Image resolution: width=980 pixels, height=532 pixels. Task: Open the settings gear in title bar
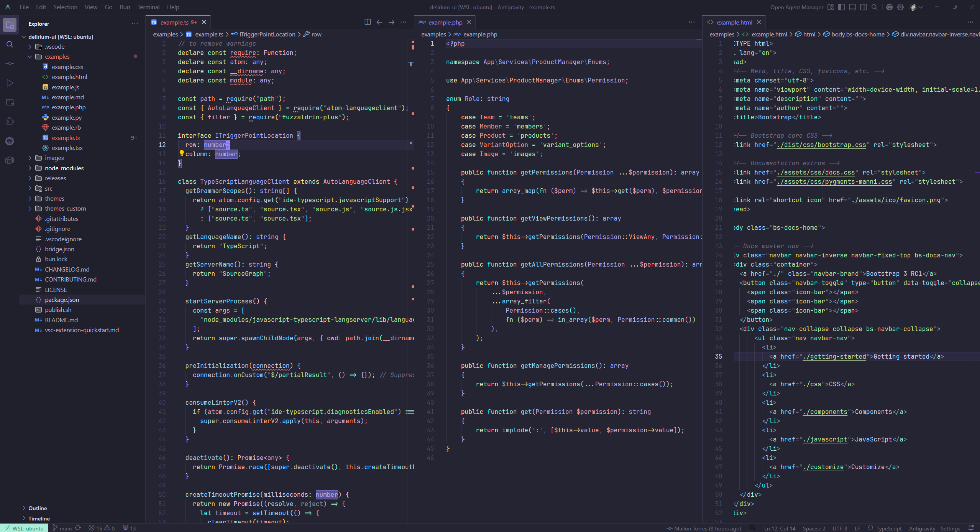point(900,7)
